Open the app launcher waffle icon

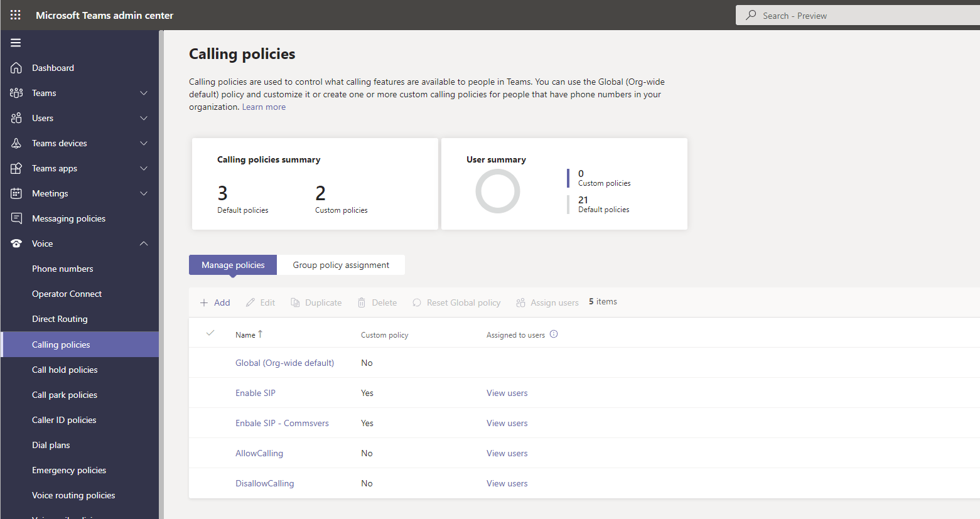(x=15, y=14)
